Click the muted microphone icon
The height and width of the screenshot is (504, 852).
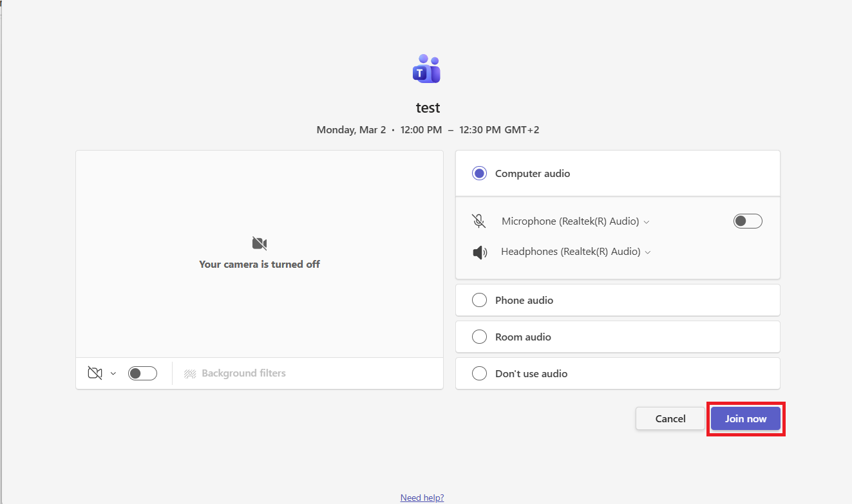pyautogui.click(x=478, y=221)
